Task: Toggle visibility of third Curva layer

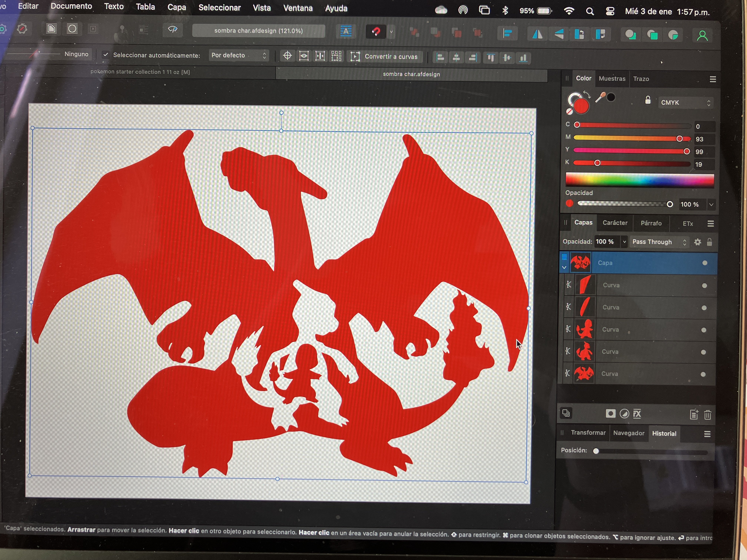Action: pos(703,330)
